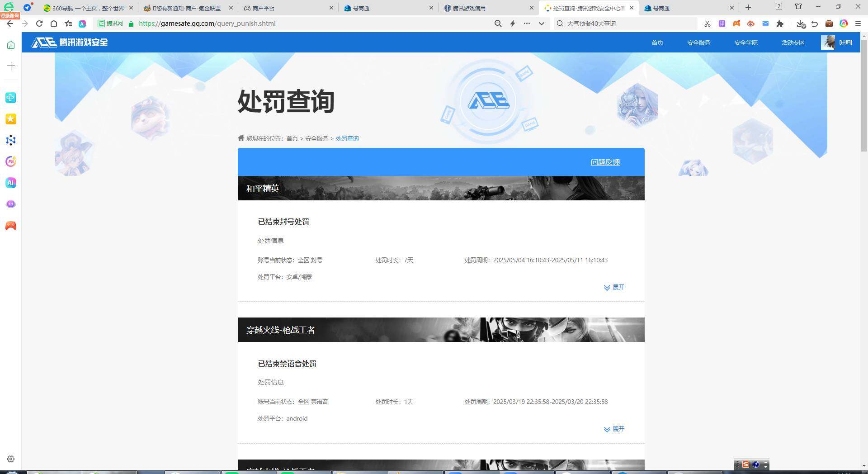Click the 问题反馈 feedback link
This screenshot has height=474, width=868.
pos(605,162)
